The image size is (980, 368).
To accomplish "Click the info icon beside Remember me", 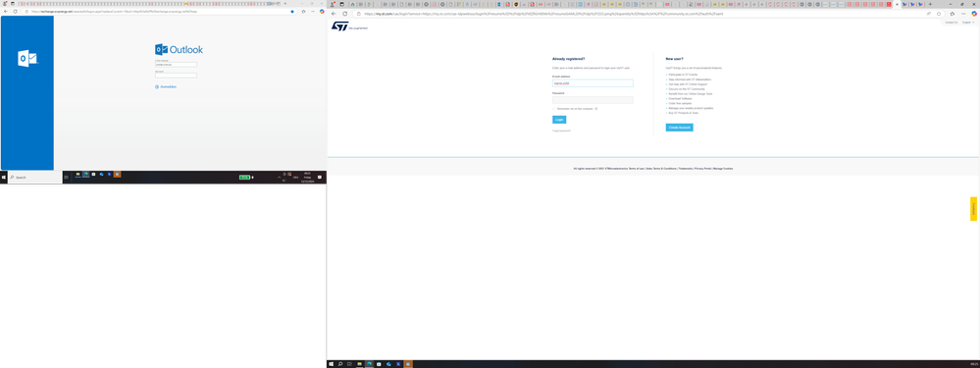I will click(x=595, y=108).
